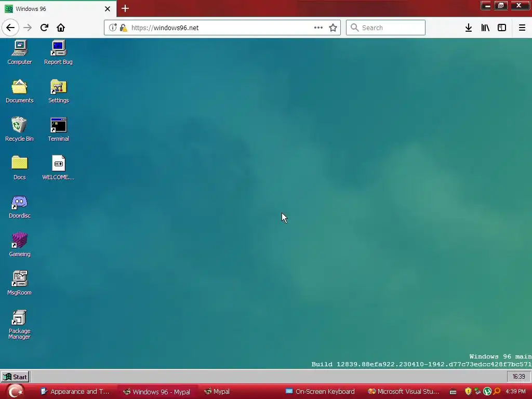Click the browser Search box

(386, 28)
